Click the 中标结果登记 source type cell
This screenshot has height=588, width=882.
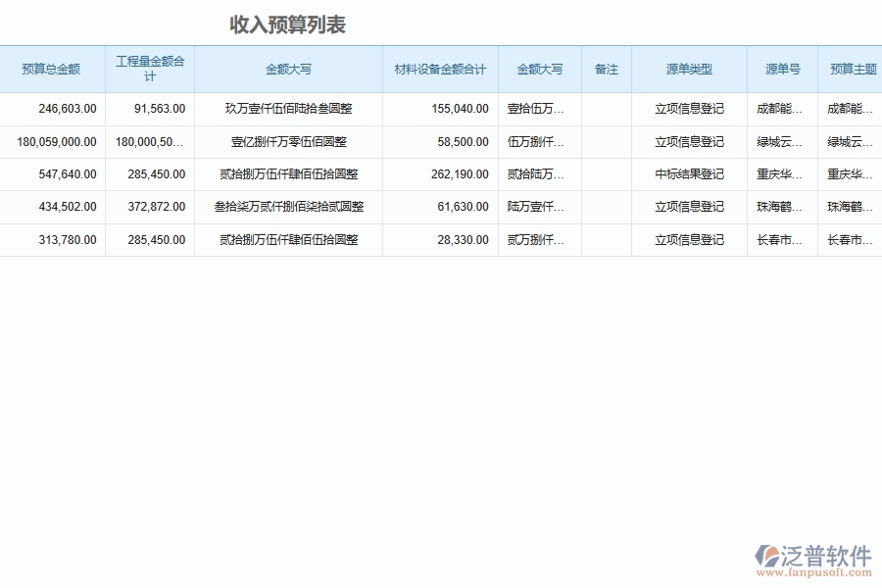[x=689, y=173]
